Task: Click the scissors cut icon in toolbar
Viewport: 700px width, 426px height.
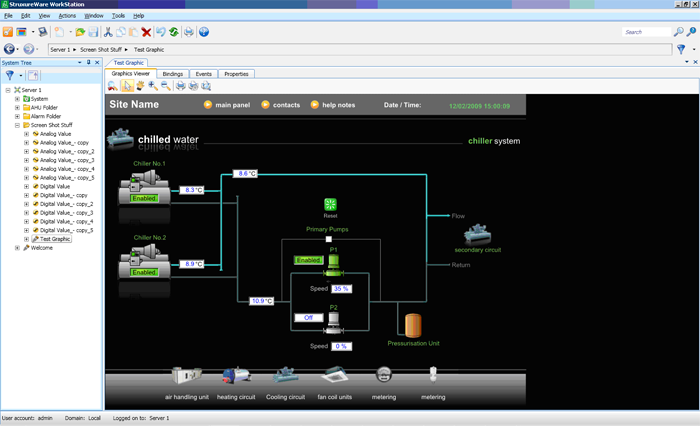Action: pyautogui.click(x=108, y=32)
